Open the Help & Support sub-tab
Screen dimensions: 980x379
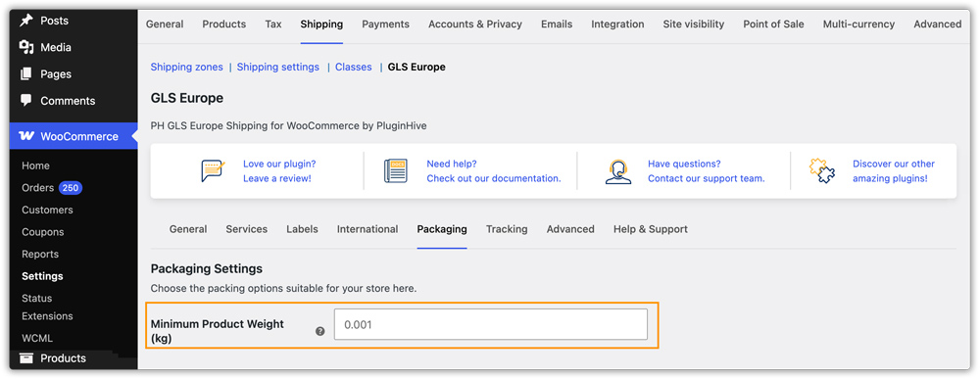pos(651,229)
